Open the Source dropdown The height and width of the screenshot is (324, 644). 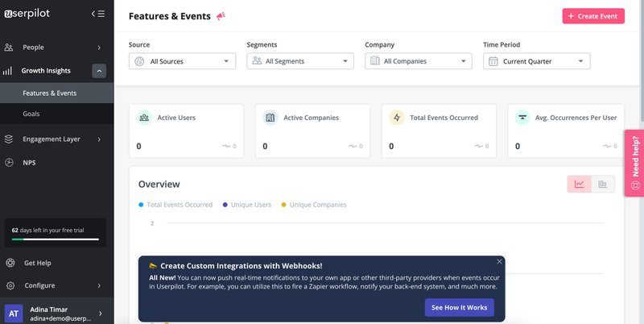[182, 61]
